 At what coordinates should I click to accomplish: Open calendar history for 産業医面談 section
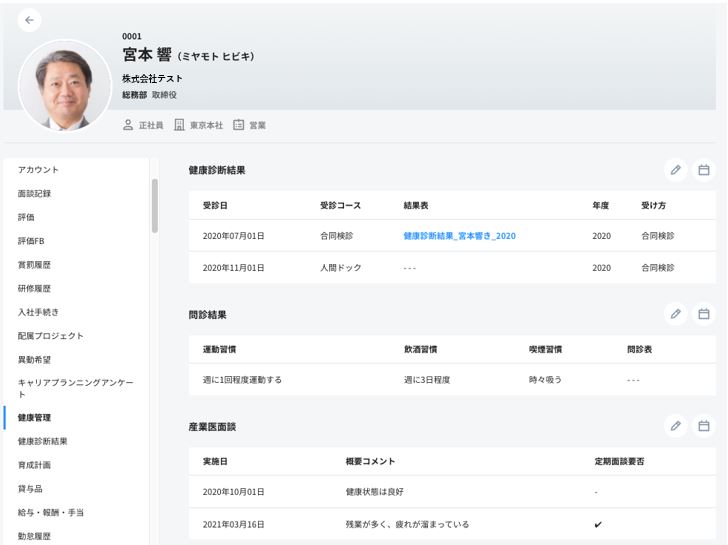point(704,426)
